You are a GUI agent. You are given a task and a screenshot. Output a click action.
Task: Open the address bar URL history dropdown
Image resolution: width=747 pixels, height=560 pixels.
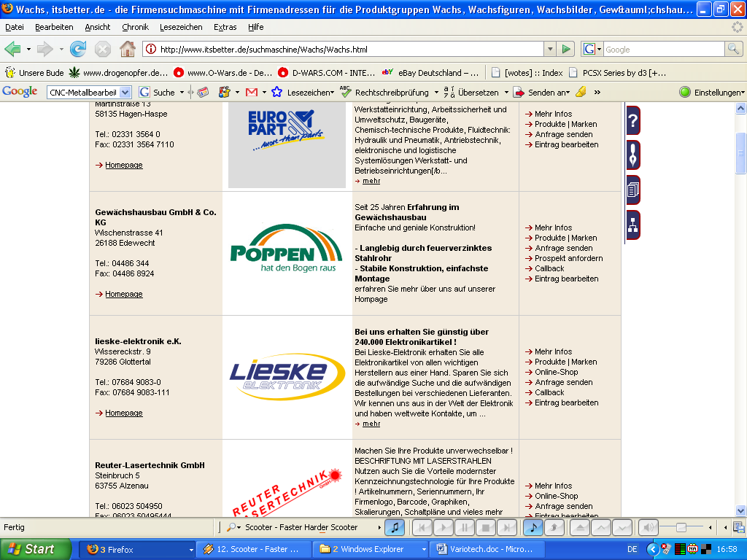pos(550,49)
